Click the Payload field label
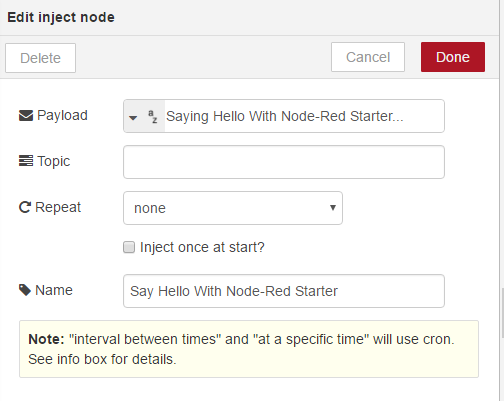 click(x=62, y=116)
